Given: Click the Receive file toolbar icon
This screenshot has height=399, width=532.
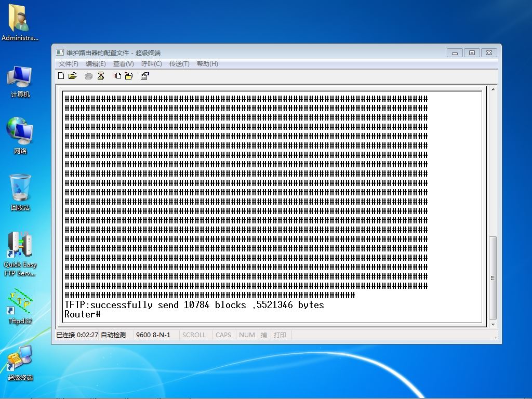Looking at the screenshot, I should tap(129, 76).
